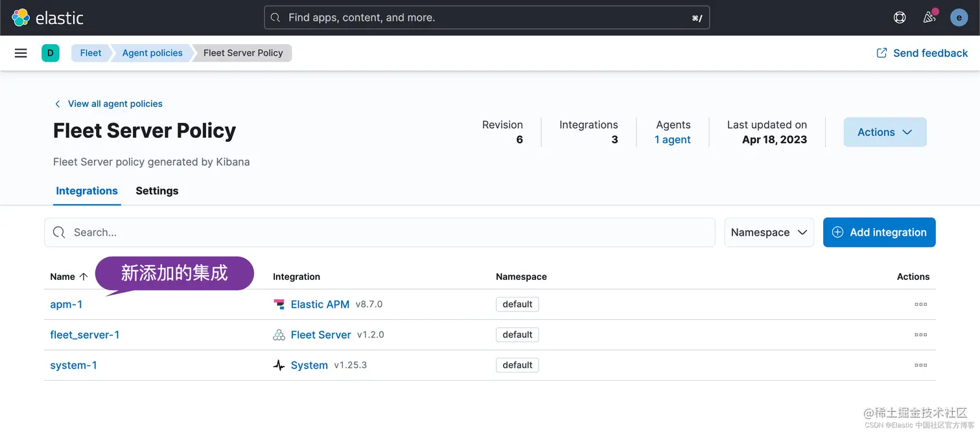Open the D space avatar
The height and width of the screenshot is (432, 980).
[x=51, y=53]
